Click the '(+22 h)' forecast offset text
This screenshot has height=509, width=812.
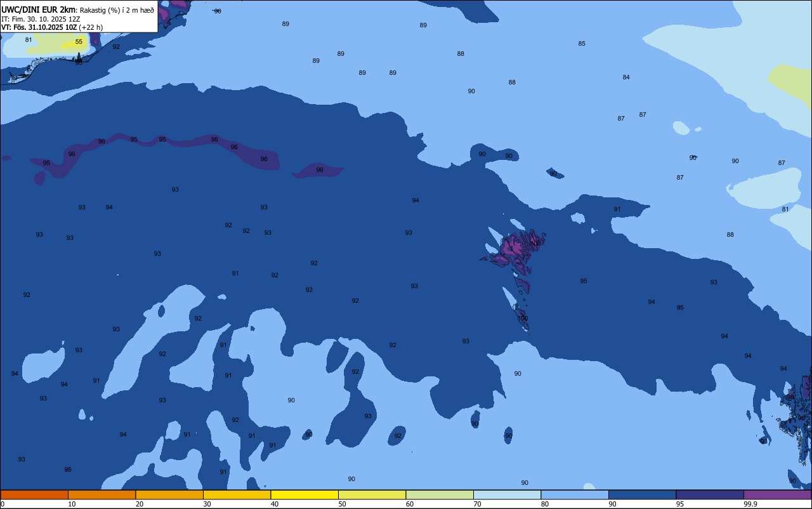coord(91,27)
